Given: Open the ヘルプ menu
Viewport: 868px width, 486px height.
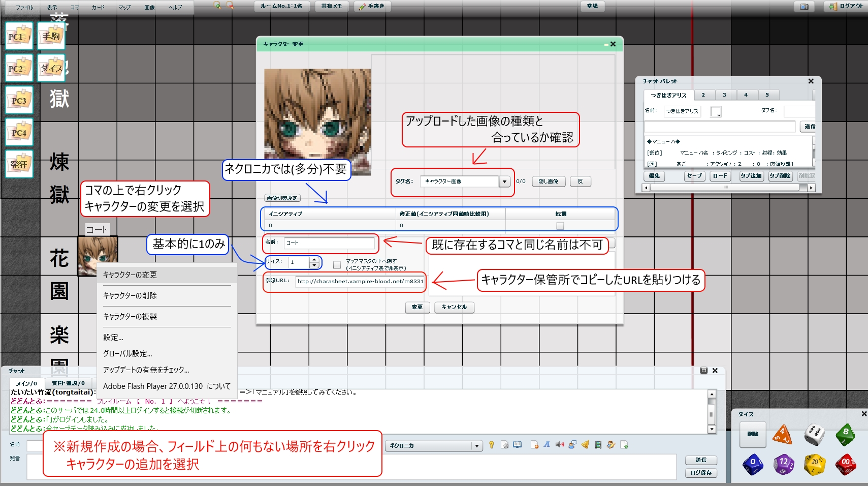Looking at the screenshot, I should 175,8.
